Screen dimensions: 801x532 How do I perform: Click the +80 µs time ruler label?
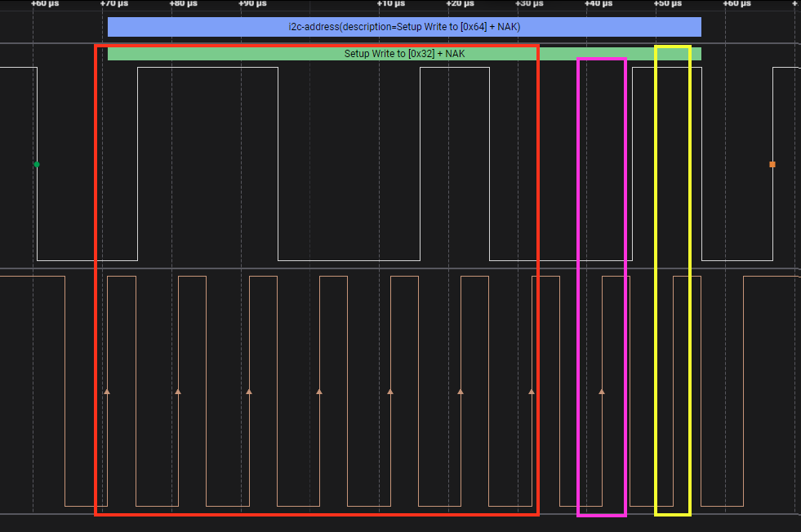[x=184, y=3]
